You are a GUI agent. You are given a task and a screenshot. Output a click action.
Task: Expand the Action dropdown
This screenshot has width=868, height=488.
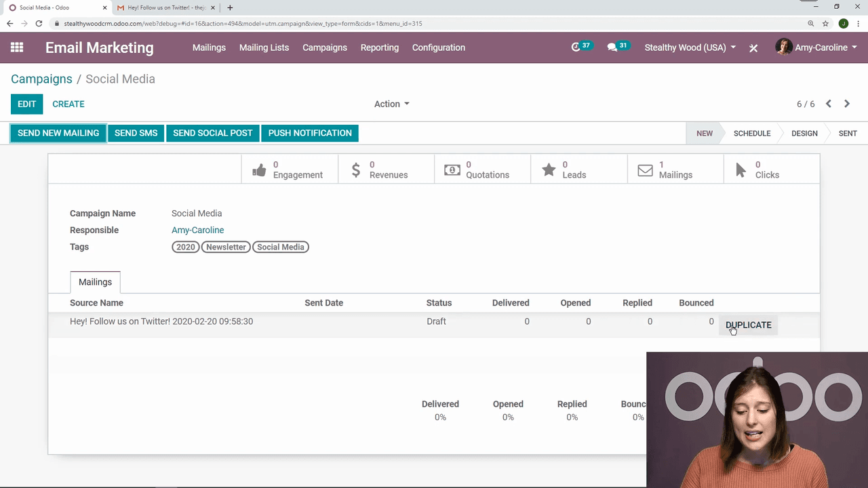click(x=391, y=104)
